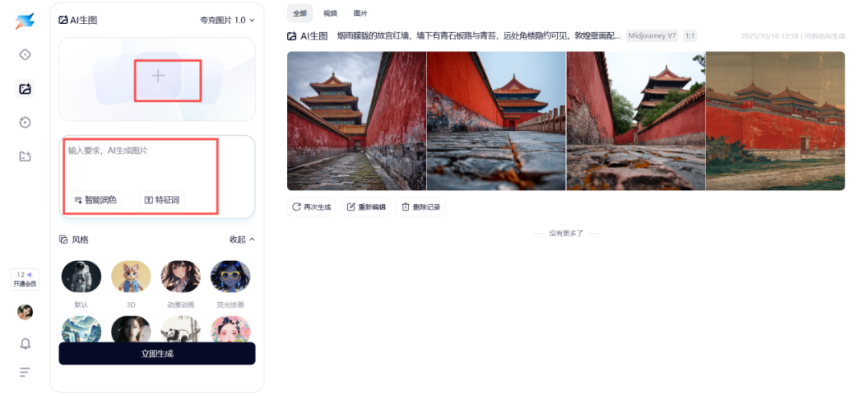Click the 重新编辑 button
The height and width of the screenshot is (396, 868).
[366, 207]
